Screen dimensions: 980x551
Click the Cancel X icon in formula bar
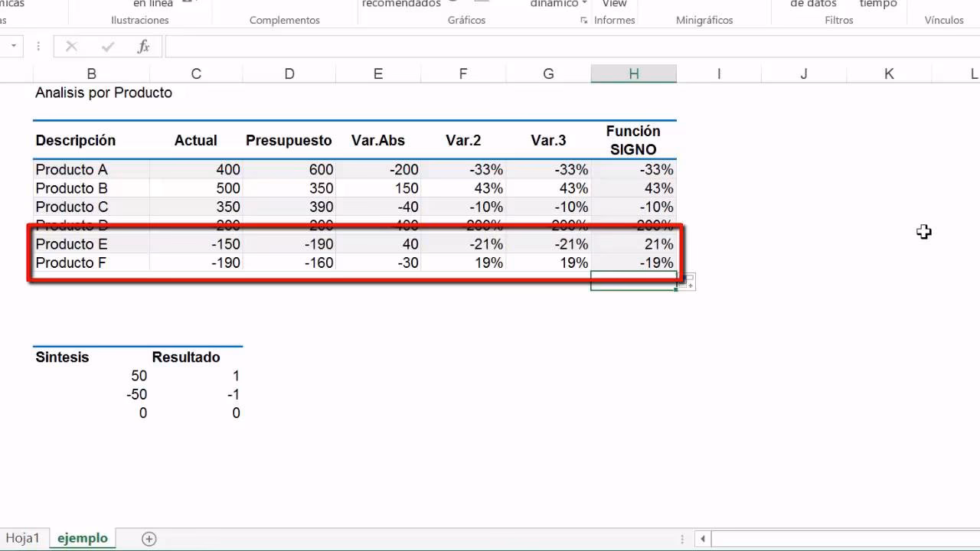pyautogui.click(x=71, y=47)
